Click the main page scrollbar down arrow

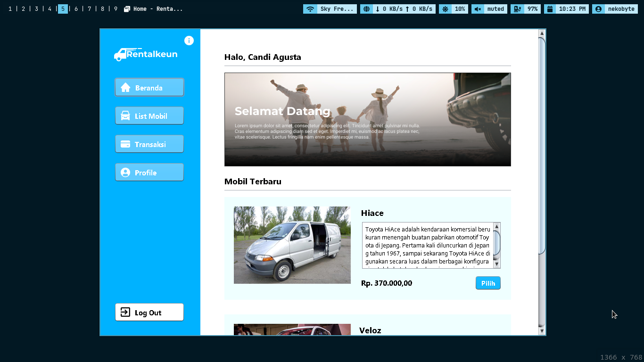point(542,331)
